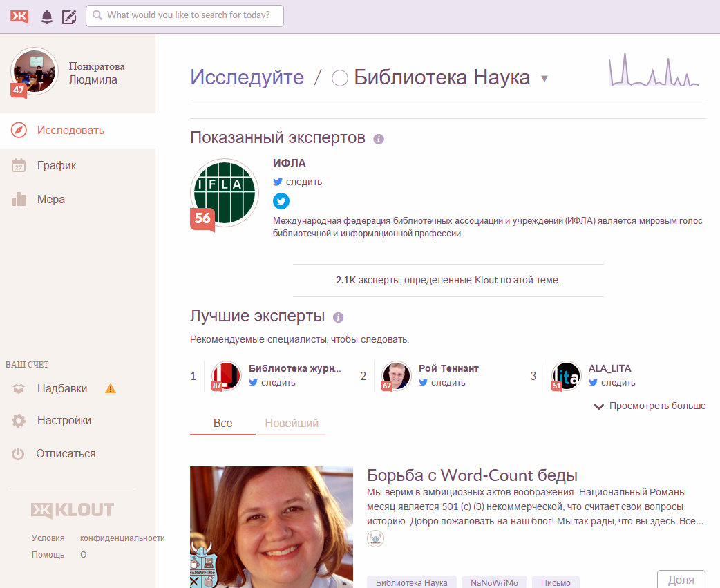This screenshot has height=588, width=720.
Task: Focus the search field
Action: [184, 16]
